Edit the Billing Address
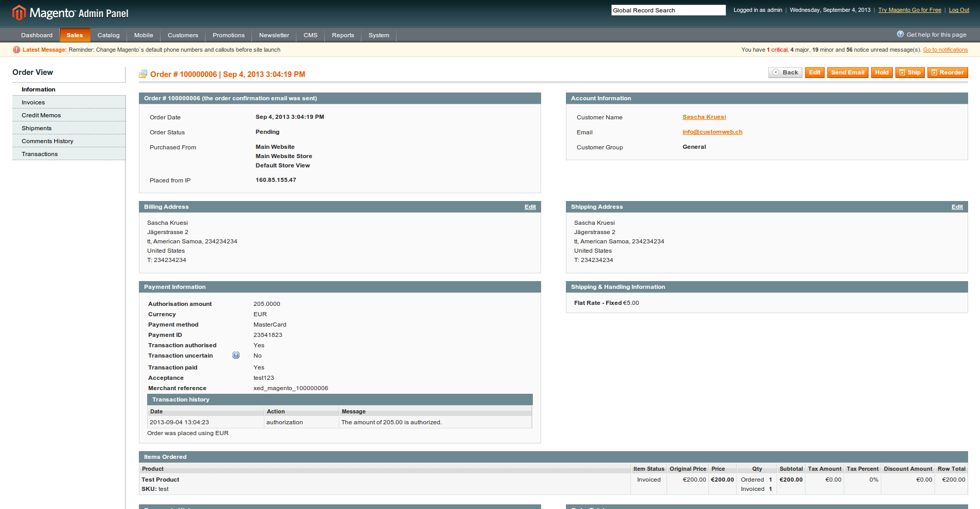980x509 pixels. (x=530, y=206)
